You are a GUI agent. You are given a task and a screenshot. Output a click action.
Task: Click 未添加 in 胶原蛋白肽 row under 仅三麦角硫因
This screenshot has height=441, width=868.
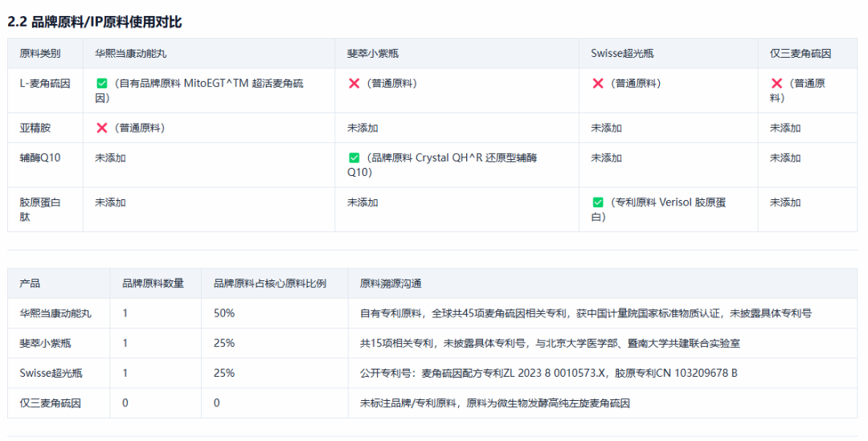coord(785,202)
